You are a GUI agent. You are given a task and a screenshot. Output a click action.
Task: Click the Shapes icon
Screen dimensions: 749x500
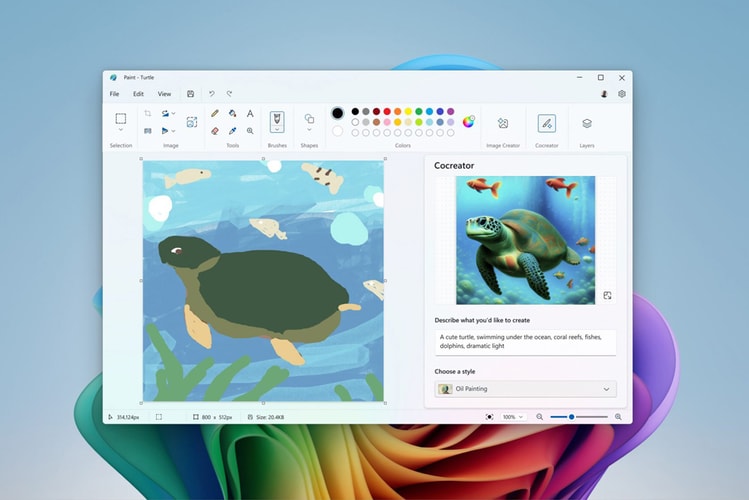309,118
